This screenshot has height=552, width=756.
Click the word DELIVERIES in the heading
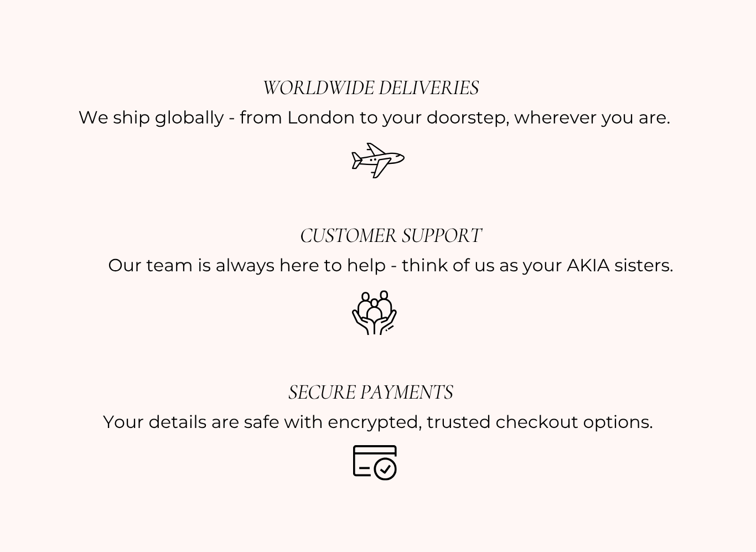tap(429, 88)
